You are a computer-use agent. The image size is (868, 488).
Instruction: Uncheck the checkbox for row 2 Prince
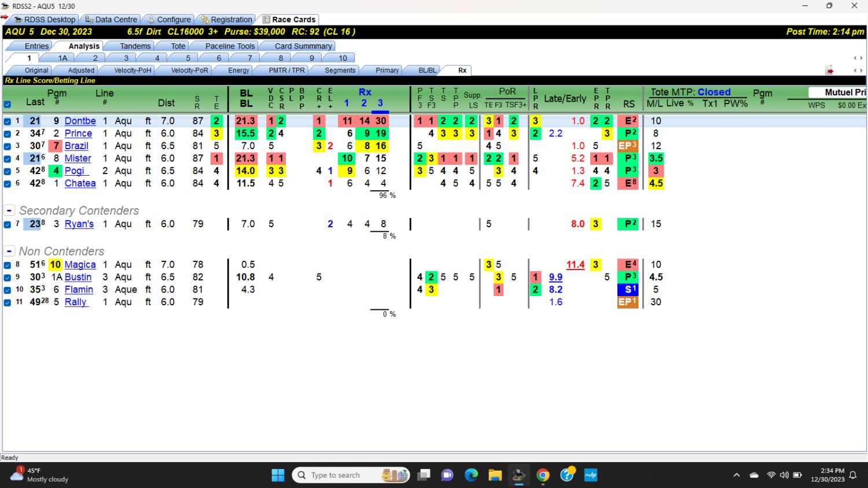pyautogui.click(x=7, y=134)
